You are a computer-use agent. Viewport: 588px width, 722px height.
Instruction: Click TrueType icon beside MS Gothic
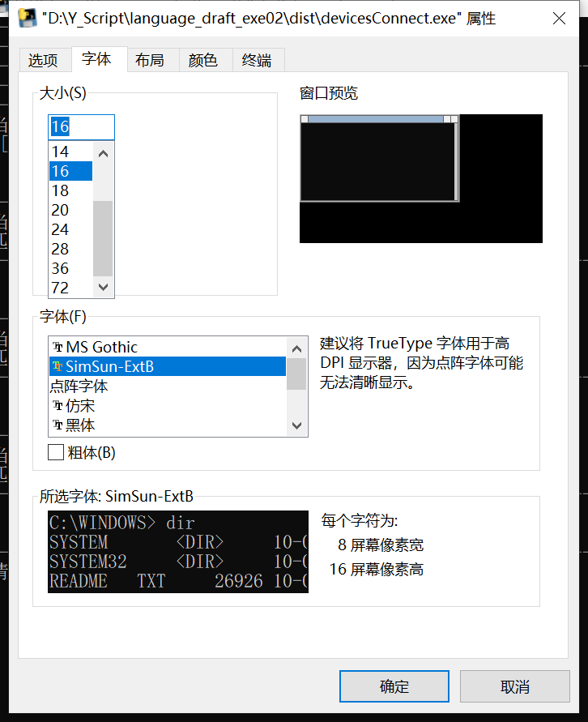tap(58, 347)
